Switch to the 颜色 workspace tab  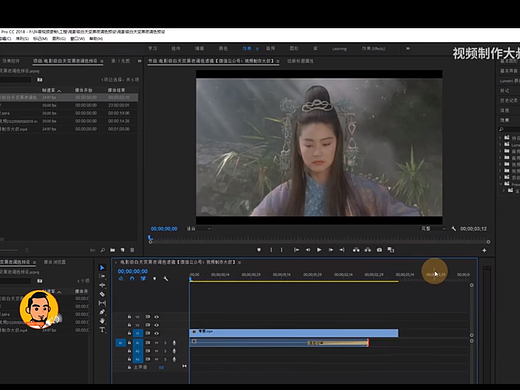[223, 49]
